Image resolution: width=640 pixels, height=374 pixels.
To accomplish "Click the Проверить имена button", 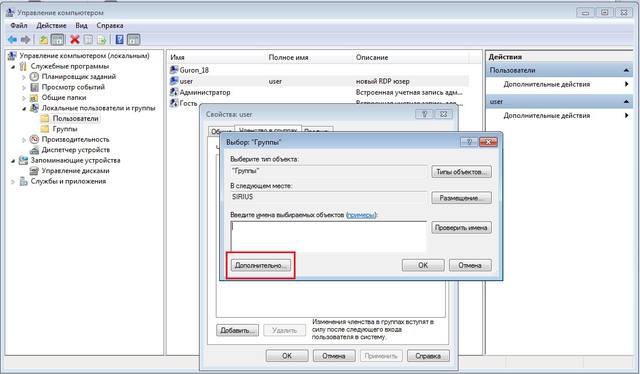I will tap(461, 228).
